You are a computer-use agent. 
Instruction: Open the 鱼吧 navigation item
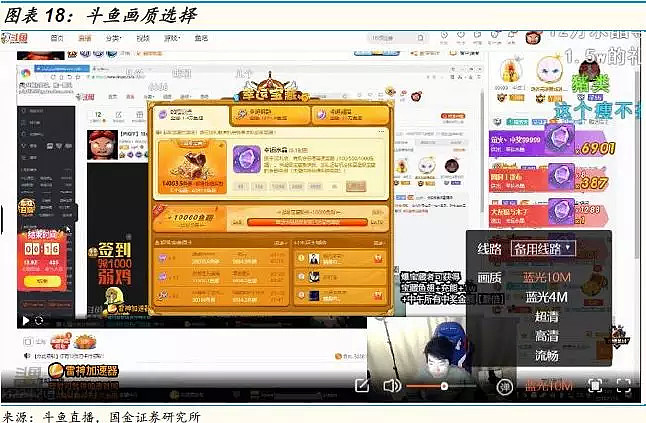(x=201, y=38)
